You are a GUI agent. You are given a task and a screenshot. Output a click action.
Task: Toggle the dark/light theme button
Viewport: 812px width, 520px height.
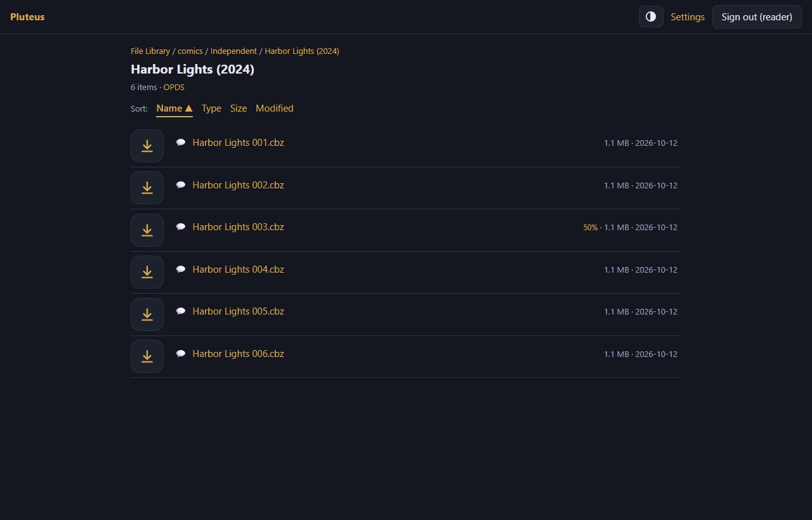[x=651, y=16]
